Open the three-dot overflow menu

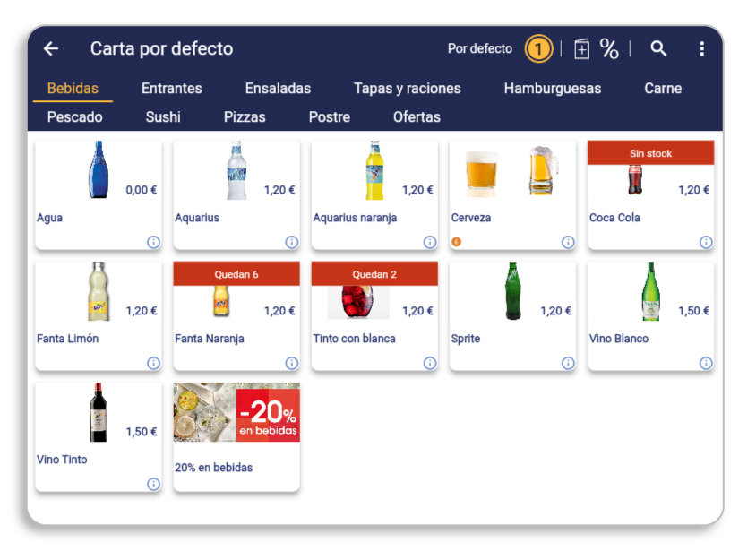pos(701,48)
